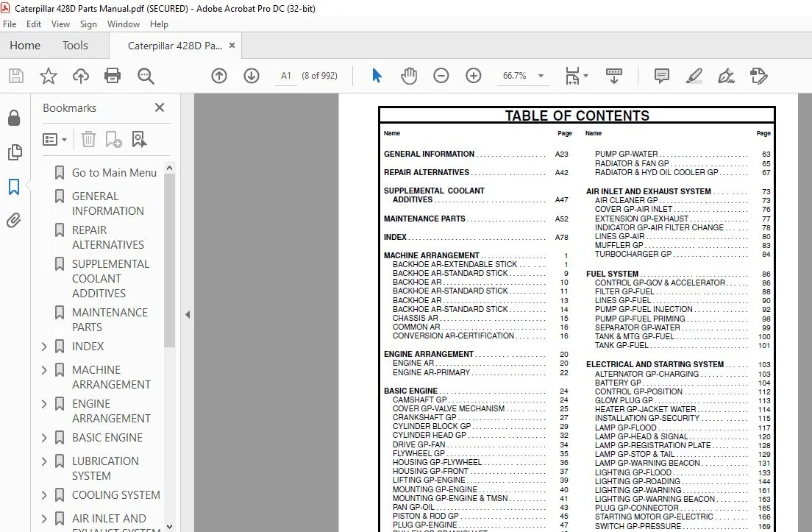The height and width of the screenshot is (532, 812).
Task: Open REPAIR ALTERNATIVES bookmark
Action: pyautogui.click(x=107, y=237)
